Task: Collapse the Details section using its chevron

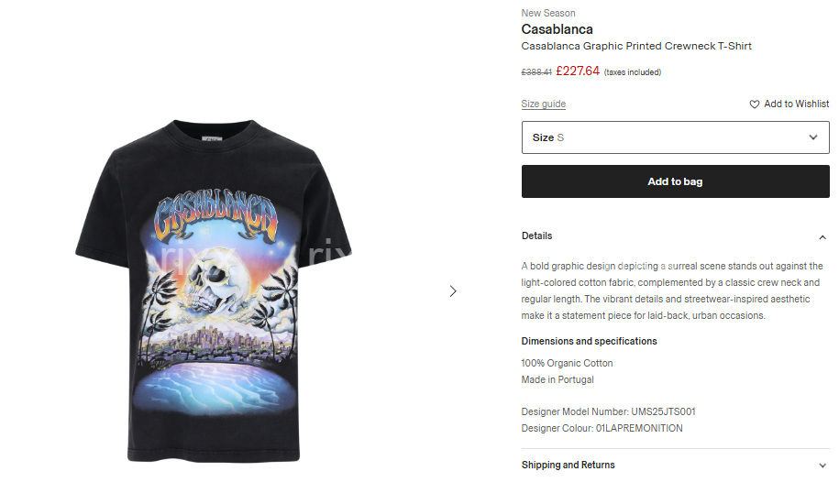Action: click(x=822, y=236)
